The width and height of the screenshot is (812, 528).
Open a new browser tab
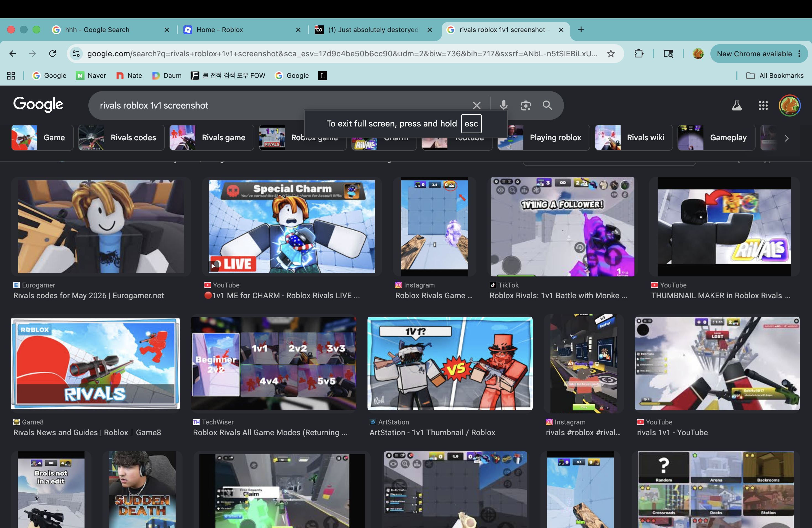coord(581,29)
